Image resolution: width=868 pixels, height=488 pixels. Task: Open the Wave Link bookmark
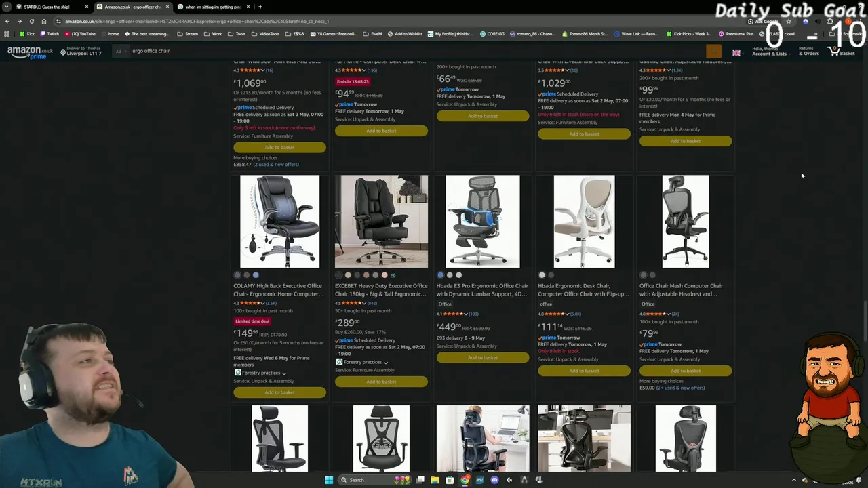point(637,34)
